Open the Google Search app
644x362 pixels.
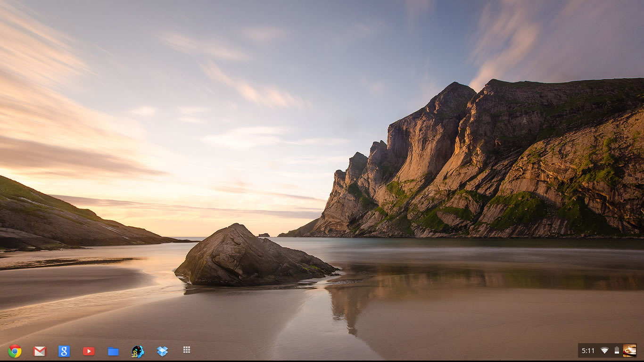pyautogui.click(x=64, y=351)
